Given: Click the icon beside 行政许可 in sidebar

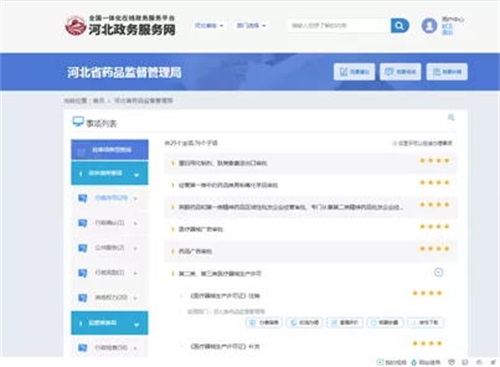Looking at the screenshot, I should click(83, 198).
